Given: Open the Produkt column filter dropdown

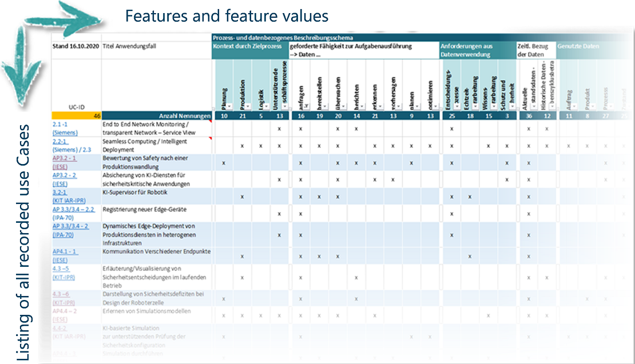Looking at the screenshot, I should point(593,107).
